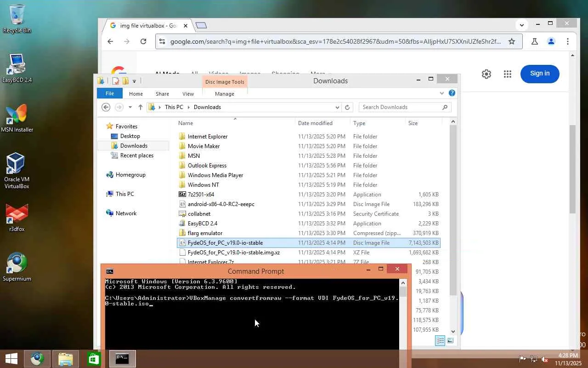Select the EasyBCD 2.4 desktop shortcut
588x368 pixels.
coord(17,68)
